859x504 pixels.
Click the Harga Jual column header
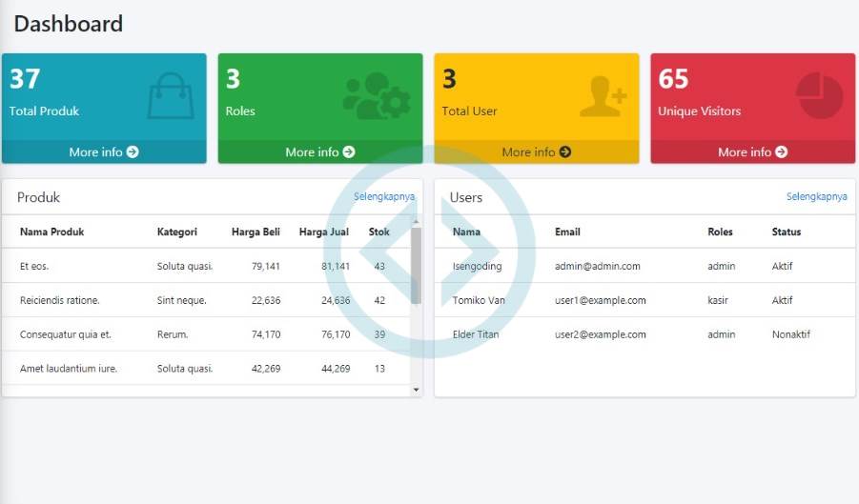324,232
